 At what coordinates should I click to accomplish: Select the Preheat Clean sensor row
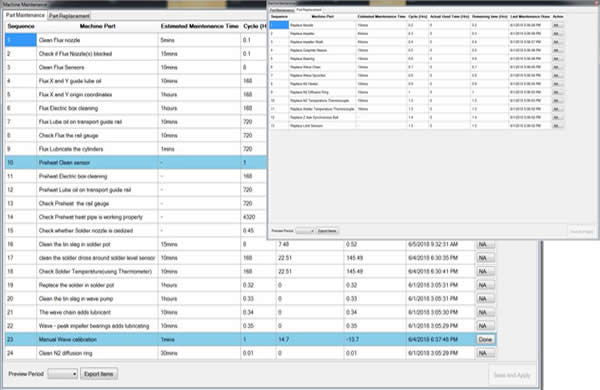click(x=136, y=163)
